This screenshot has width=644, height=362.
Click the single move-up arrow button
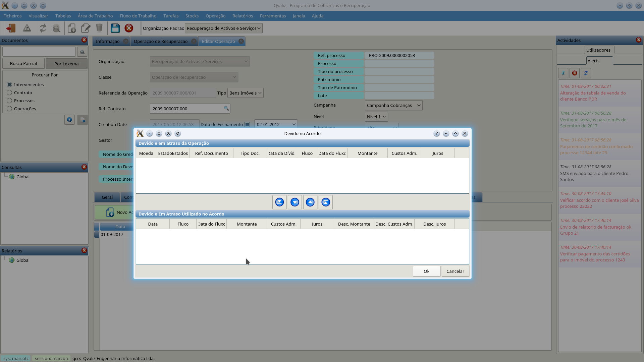pos(310,202)
